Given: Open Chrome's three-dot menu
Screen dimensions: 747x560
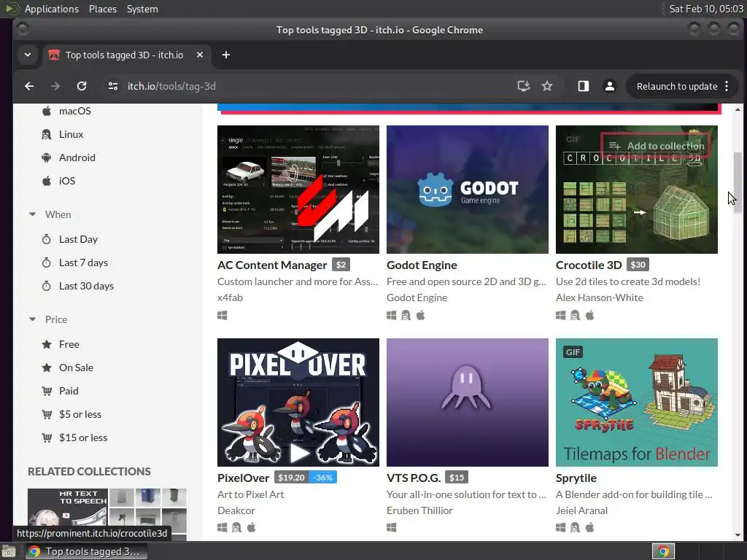Looking at the screenshot, I should coord(727,86).
